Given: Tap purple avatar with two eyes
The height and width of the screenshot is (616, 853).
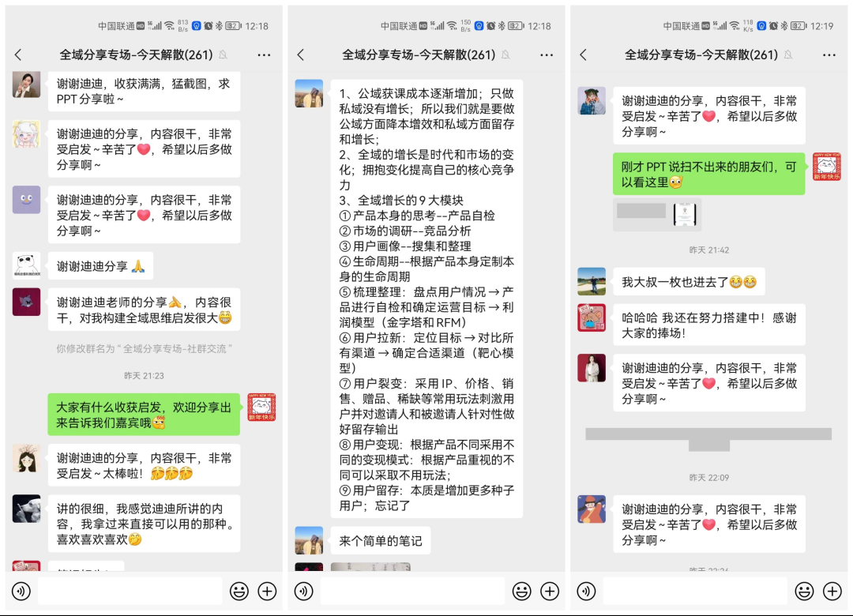Looking at the screenshot, I should [x=26, y=199].
